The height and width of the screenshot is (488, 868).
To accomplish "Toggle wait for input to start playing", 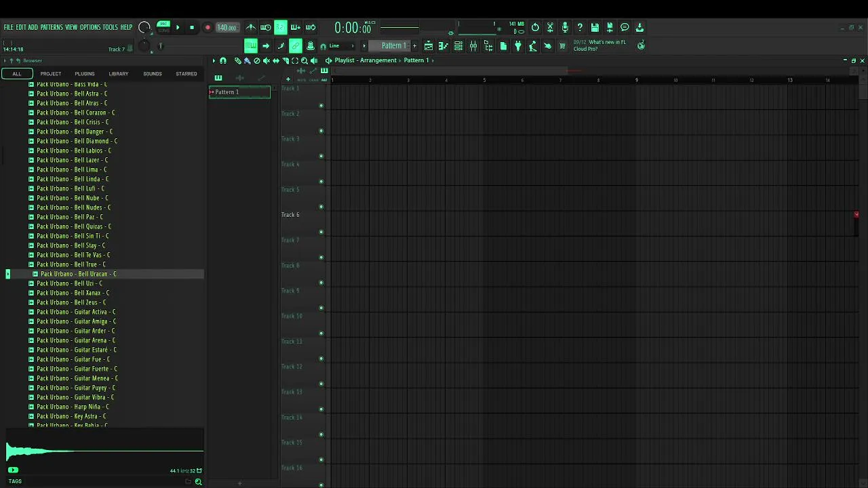I will point(266,27).
